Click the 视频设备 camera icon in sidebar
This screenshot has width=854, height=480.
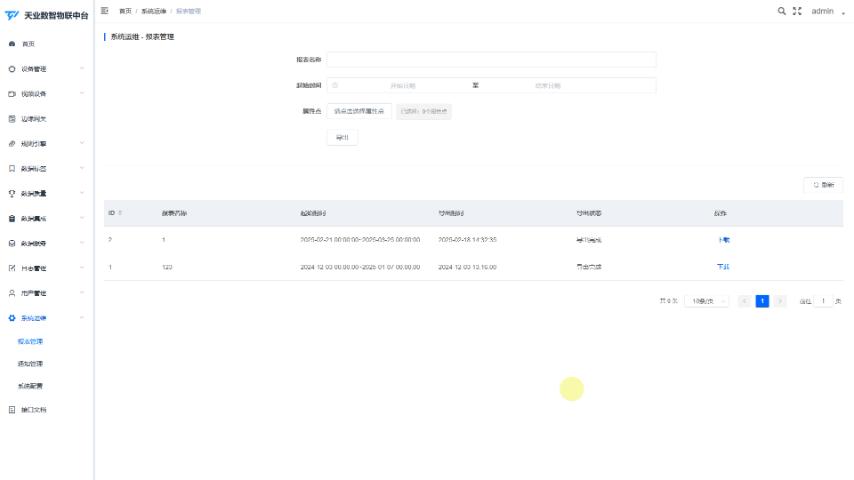tap(12, 94)
